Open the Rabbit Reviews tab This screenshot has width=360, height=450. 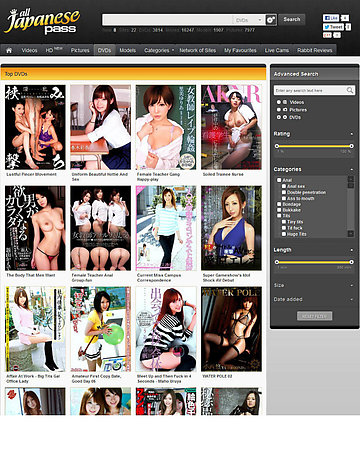click(315, 50)
